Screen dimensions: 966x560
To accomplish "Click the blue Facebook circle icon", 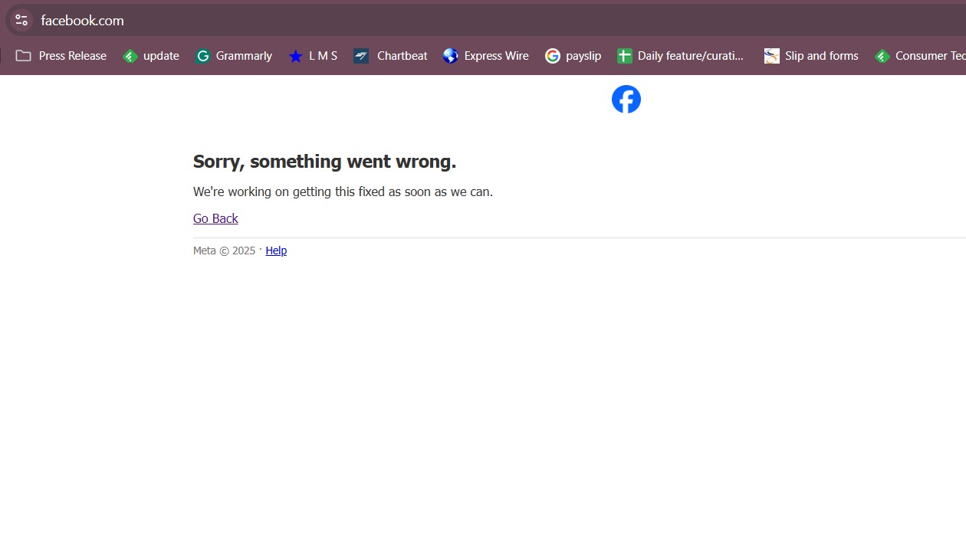I will click(626, 99).
